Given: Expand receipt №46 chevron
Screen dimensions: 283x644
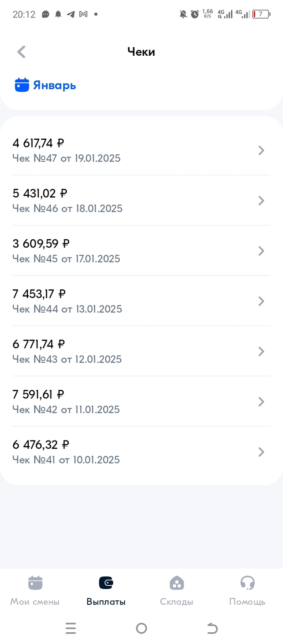Looking at the screenshot, I should point(261,201).
